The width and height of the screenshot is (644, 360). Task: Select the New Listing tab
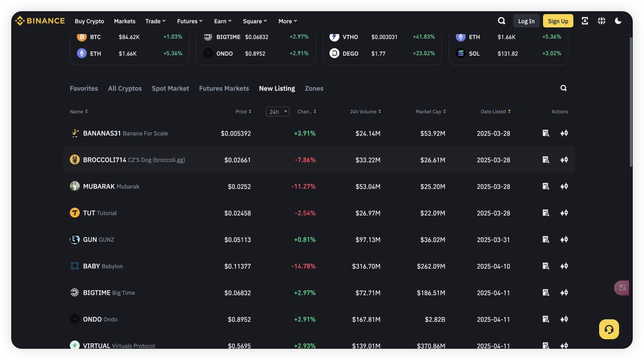coord(277,89)
